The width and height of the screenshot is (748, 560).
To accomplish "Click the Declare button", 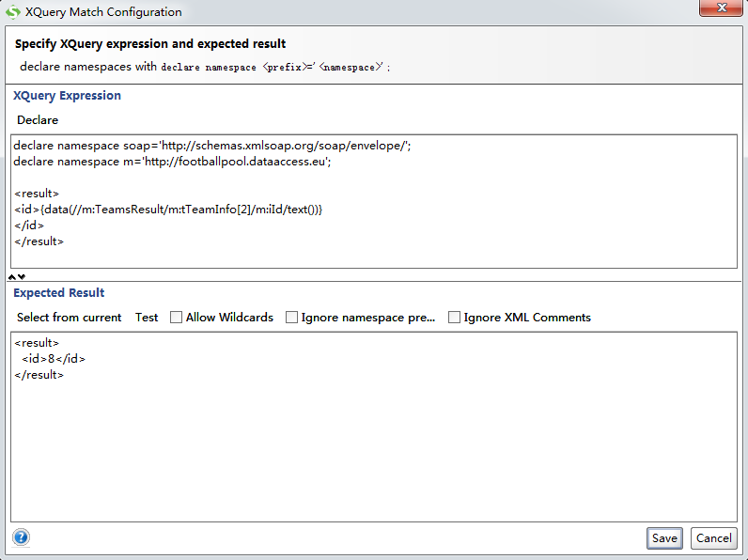I will tap(38, 119).
